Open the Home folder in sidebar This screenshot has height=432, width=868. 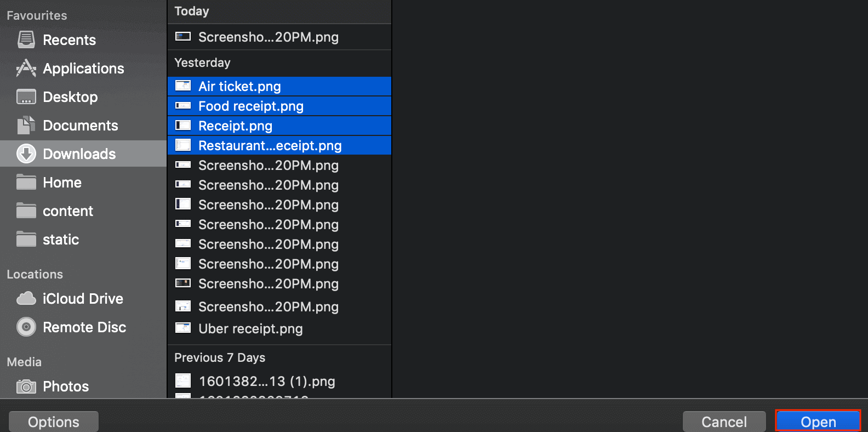click(x=61, y=183)
